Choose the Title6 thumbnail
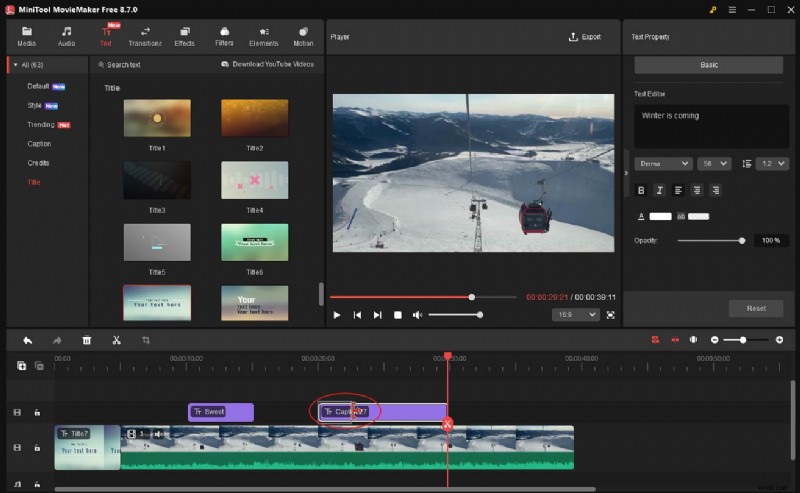This screenshot has width=800, height=493. [x=255, y=242]
